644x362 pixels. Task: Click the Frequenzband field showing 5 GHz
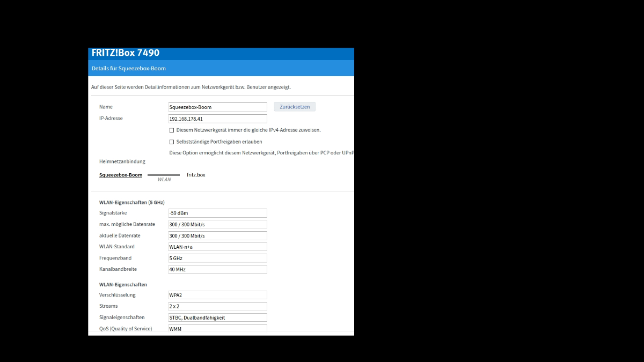[217, 258]
